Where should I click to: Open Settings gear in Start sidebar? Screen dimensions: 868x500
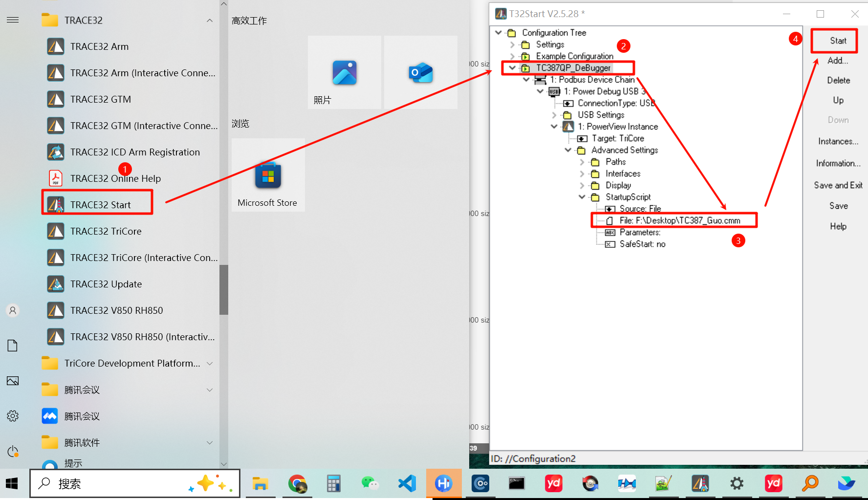pos(13,416)
